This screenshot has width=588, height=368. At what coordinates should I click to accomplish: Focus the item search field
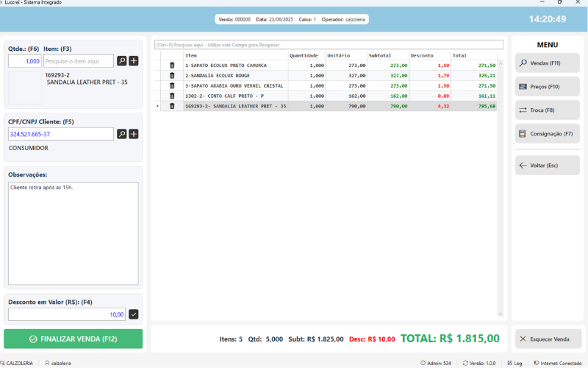click(79, 61)
